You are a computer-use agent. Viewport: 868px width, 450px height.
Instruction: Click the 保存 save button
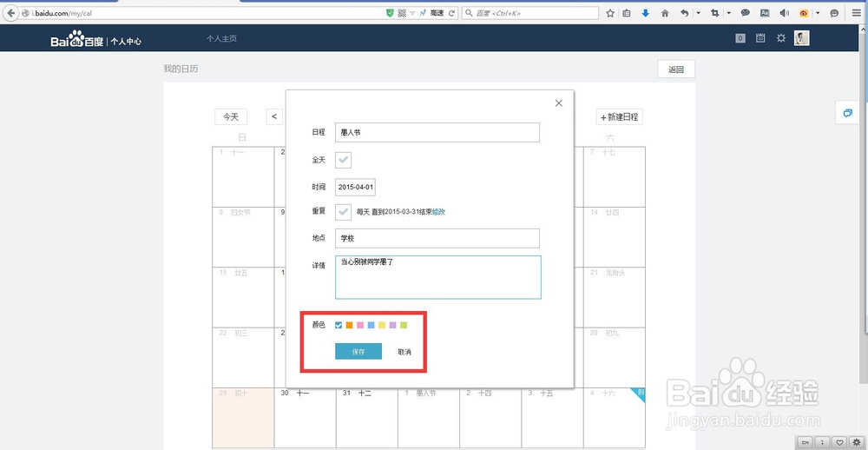click(x=358, y=351)
